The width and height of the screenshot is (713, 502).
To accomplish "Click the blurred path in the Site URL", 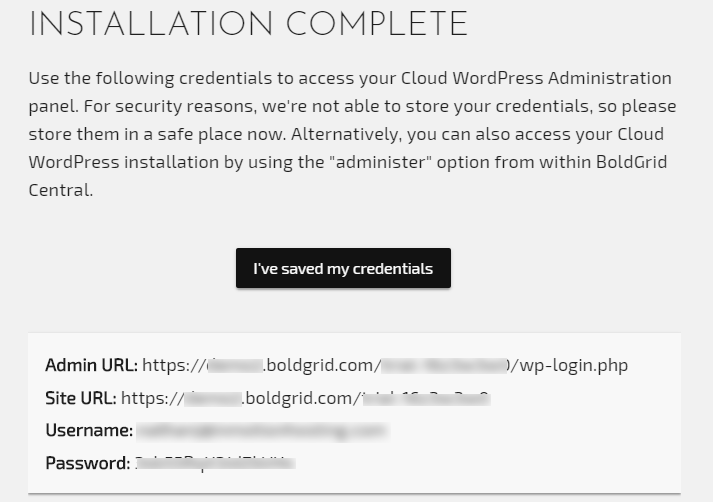I will tap(425, 398).
